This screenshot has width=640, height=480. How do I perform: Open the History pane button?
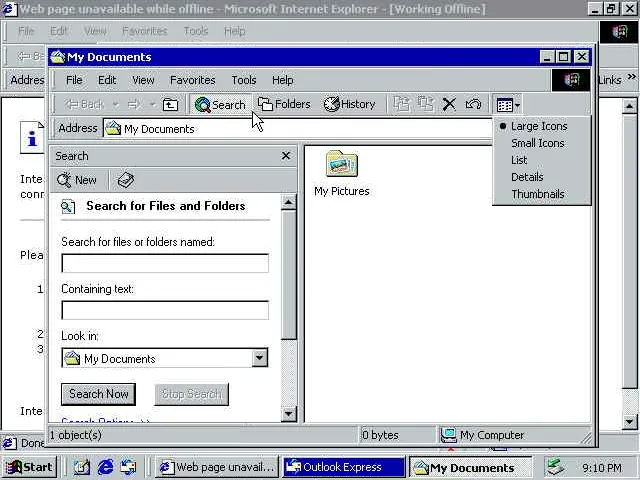349,104
